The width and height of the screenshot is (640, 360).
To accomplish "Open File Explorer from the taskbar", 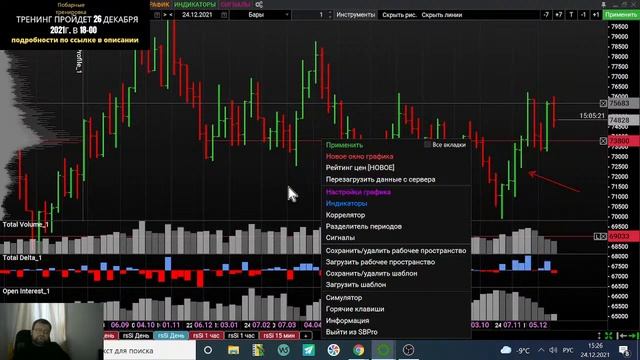I will click(233, 350).
